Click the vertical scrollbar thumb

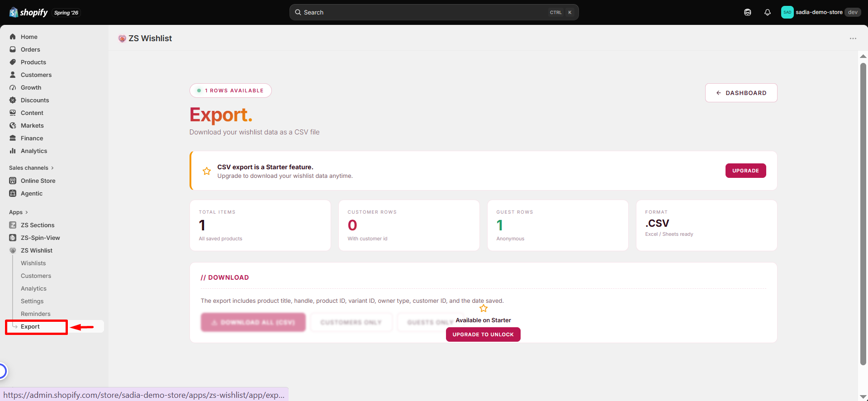(863, 214)
